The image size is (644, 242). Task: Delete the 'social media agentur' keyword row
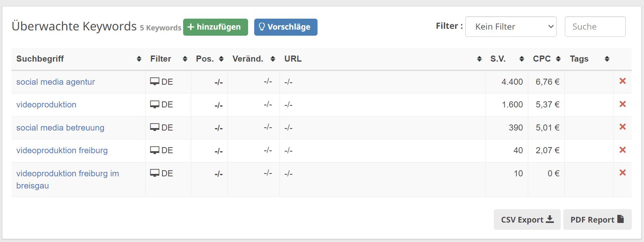(622, 81)
